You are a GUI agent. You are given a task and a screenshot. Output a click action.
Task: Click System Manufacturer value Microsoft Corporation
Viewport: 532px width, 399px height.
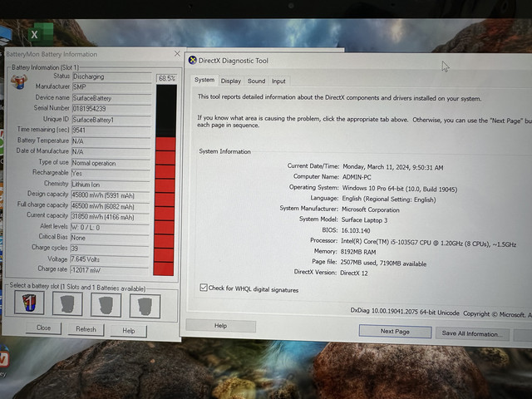click(371, 209)
